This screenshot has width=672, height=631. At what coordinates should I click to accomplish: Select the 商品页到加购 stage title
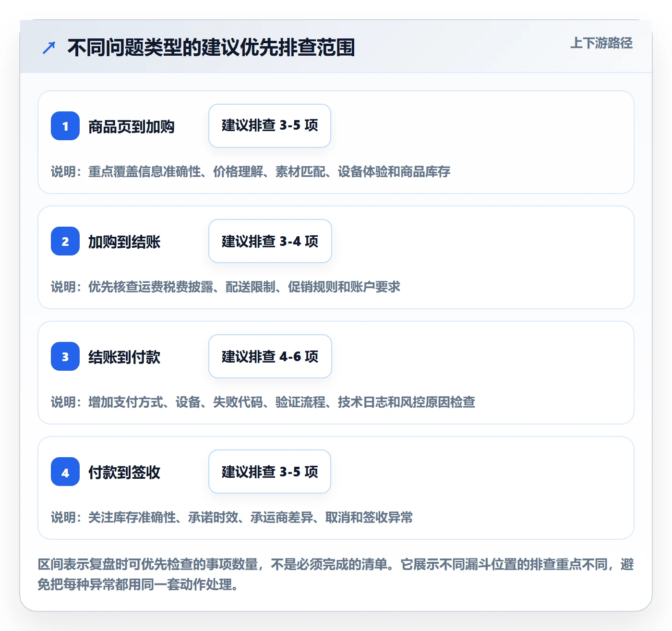click(132, 127)
